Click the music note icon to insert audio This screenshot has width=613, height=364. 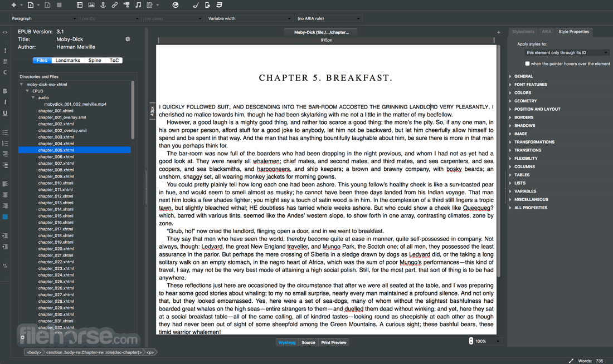pyautogui.click(x=138, y=5)
